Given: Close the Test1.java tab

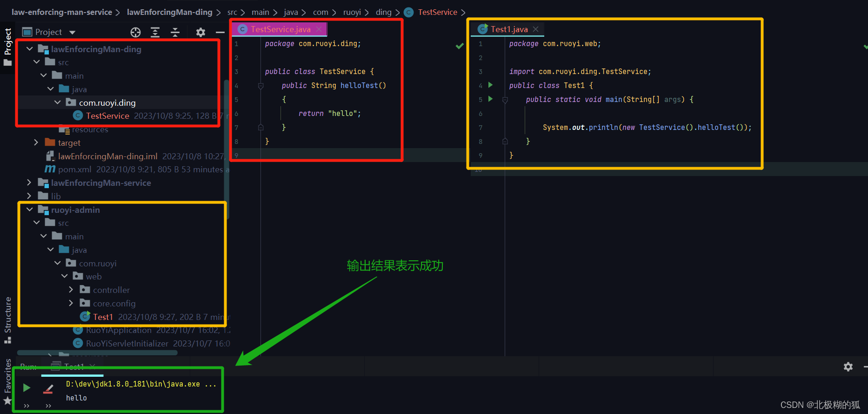Looking at the screenshot, I should [535, 29].
